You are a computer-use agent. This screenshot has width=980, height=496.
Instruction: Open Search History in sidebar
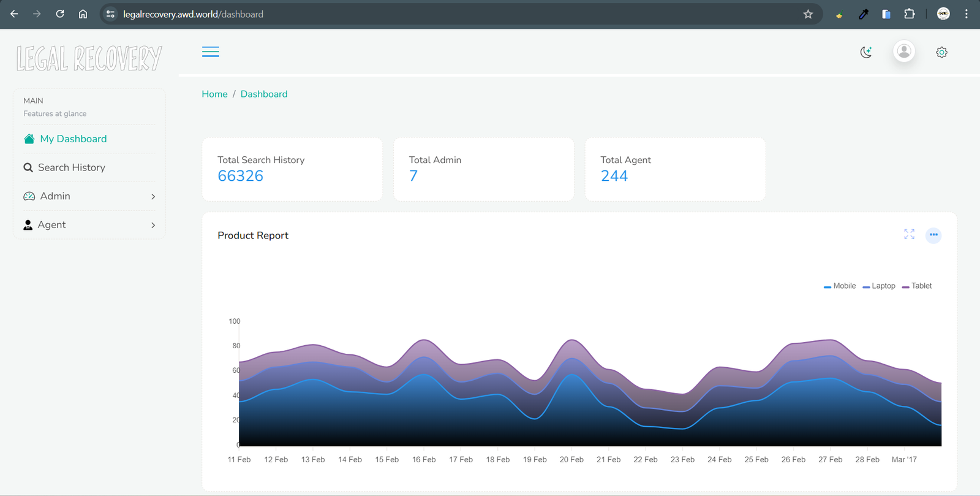(89, 167)
